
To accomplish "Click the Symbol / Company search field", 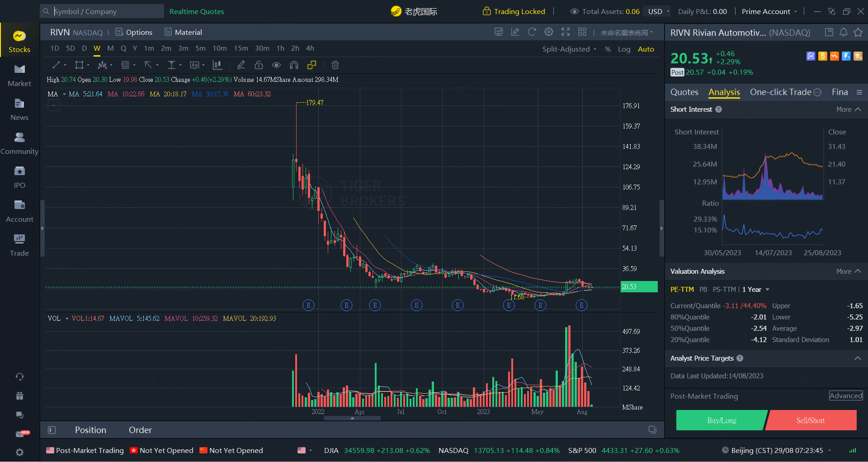I will click(102, 11).
